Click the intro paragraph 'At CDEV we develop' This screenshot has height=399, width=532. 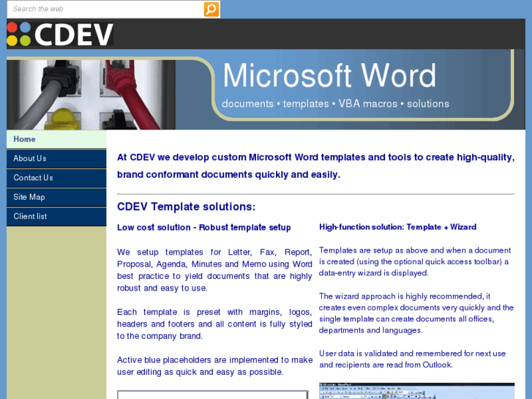pyautogui.click(x=316, y=166)
